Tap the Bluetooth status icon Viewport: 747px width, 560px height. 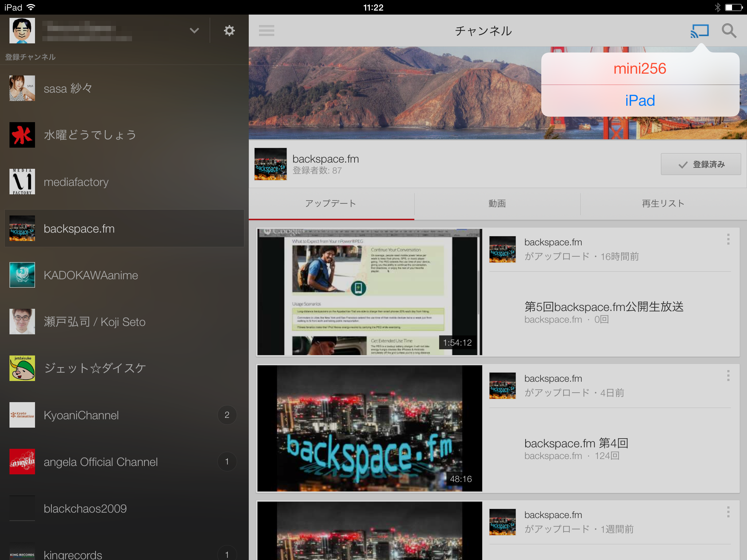click(x=717, y=7)
